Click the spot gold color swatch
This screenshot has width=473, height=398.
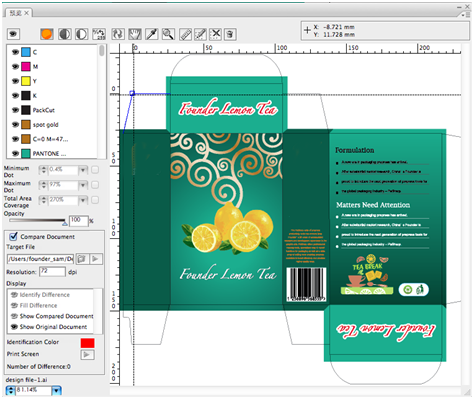click(x=26, y=125)
